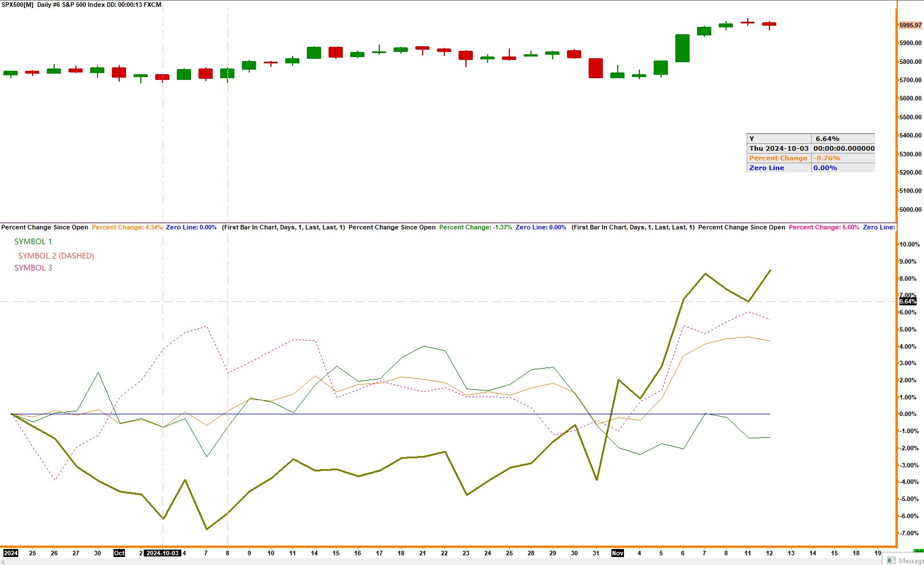The image size is (924, 565).
Task: Click the Nov month marker on time axis
Action: [x=618, y=553]
